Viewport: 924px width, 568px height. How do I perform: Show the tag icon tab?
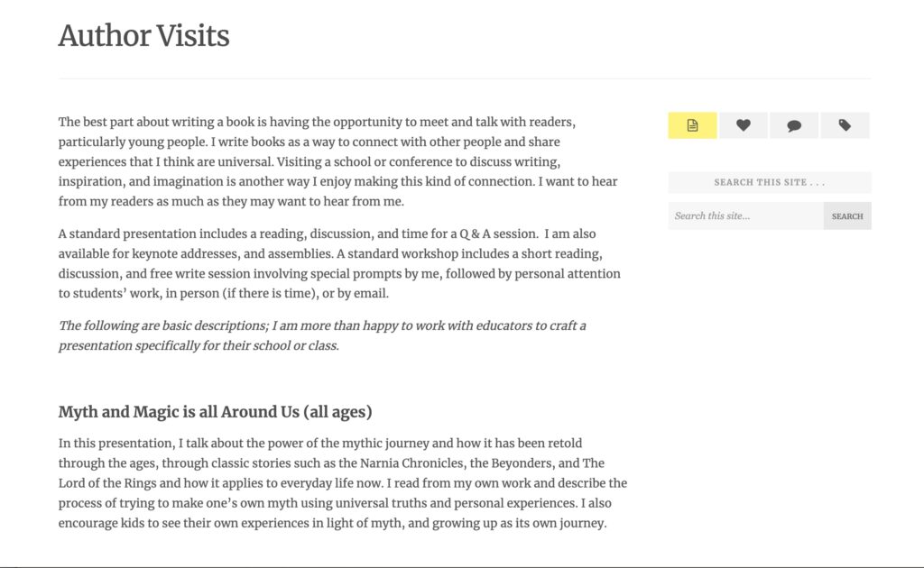[x=845, y=125]
